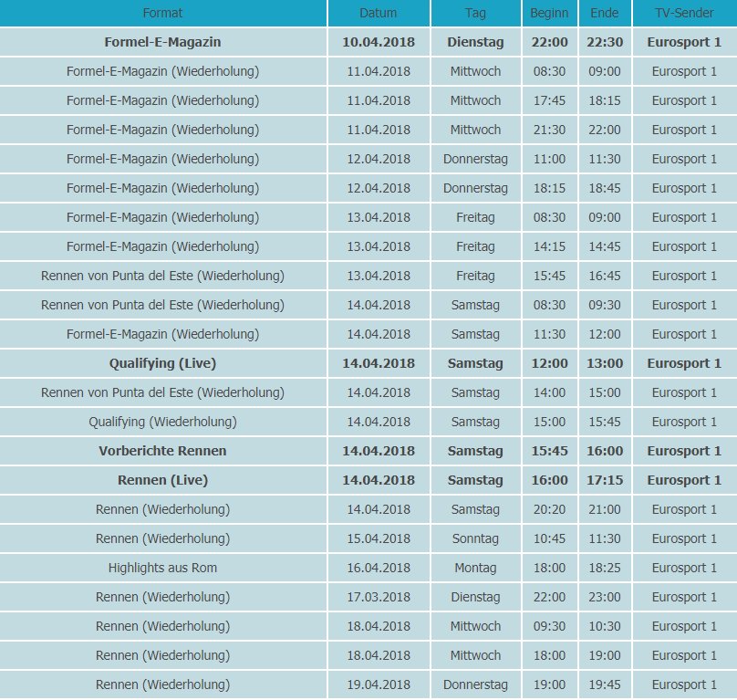Image resolution: width=737 pixels, height=700 pixels.
Task: Click the start time '14:00'
Action: [549, 392]
